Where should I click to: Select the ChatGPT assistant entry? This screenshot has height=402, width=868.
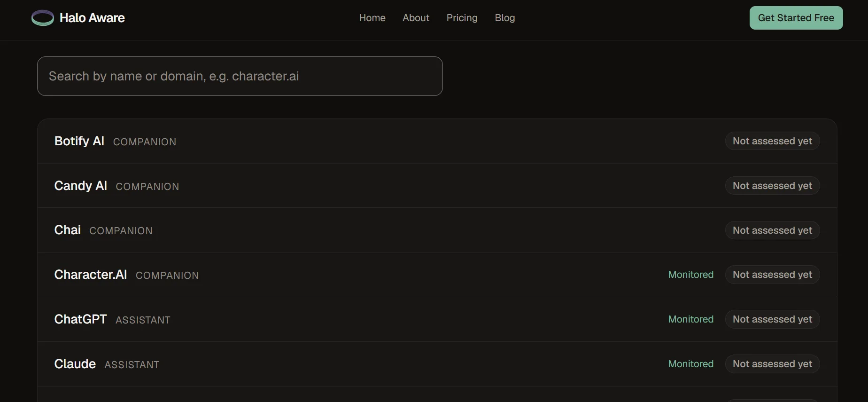click(x=437, y=319)
